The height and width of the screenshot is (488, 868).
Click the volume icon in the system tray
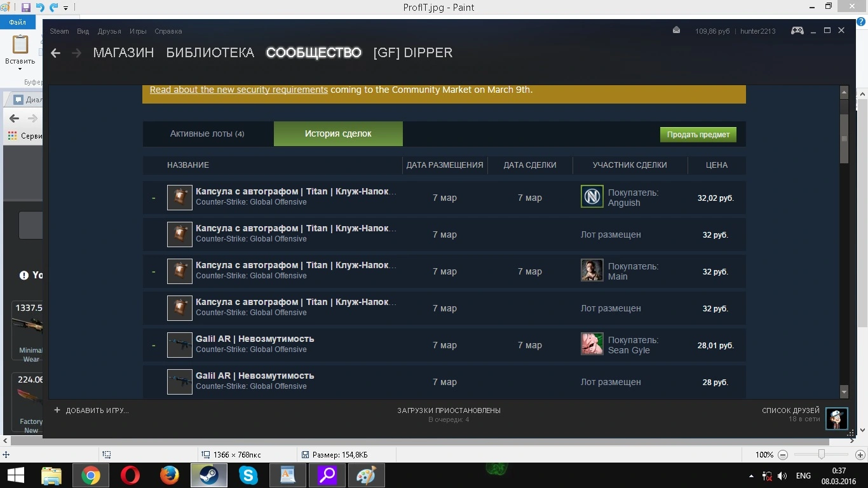coord(782,476)
